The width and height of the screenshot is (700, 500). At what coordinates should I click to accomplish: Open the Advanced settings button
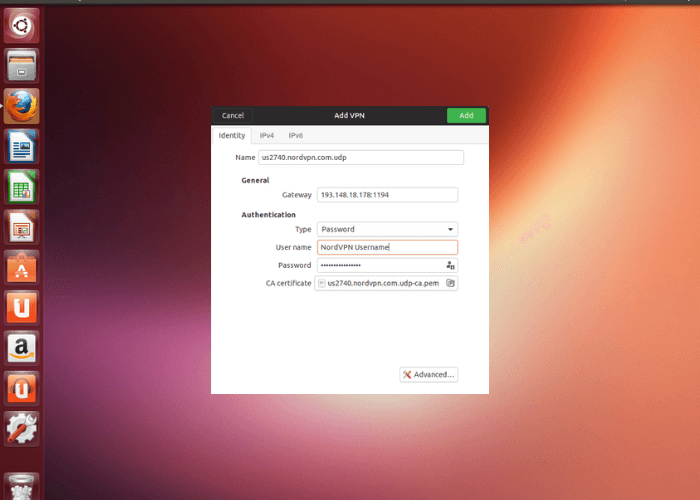click(429, 375)
